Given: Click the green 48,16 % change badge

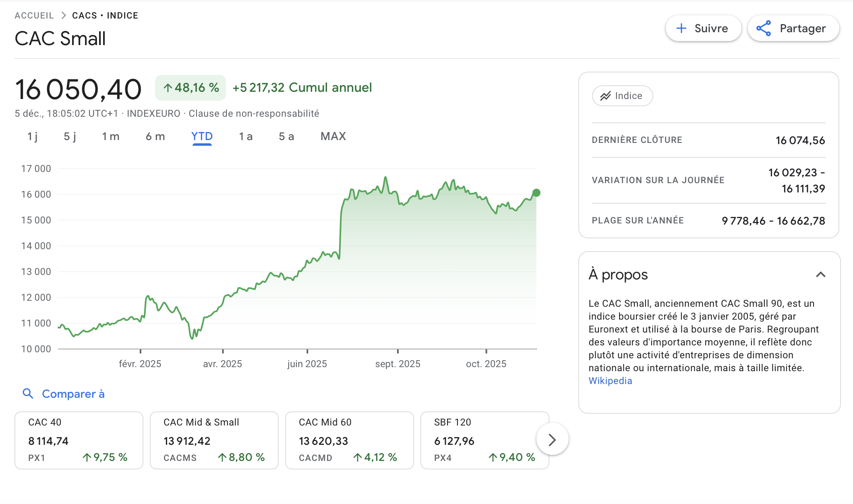Looking at the screenshot, I should pos(190,88).
